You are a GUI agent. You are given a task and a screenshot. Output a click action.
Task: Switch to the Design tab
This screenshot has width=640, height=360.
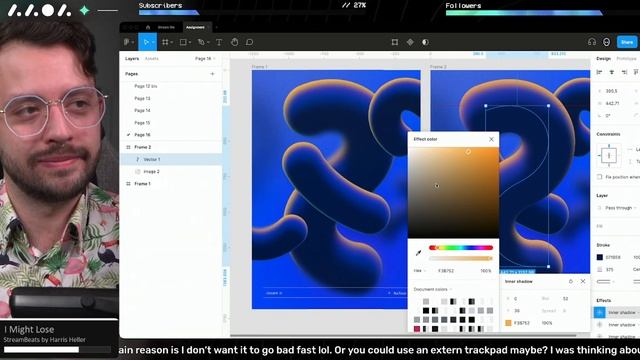[603, 59]
